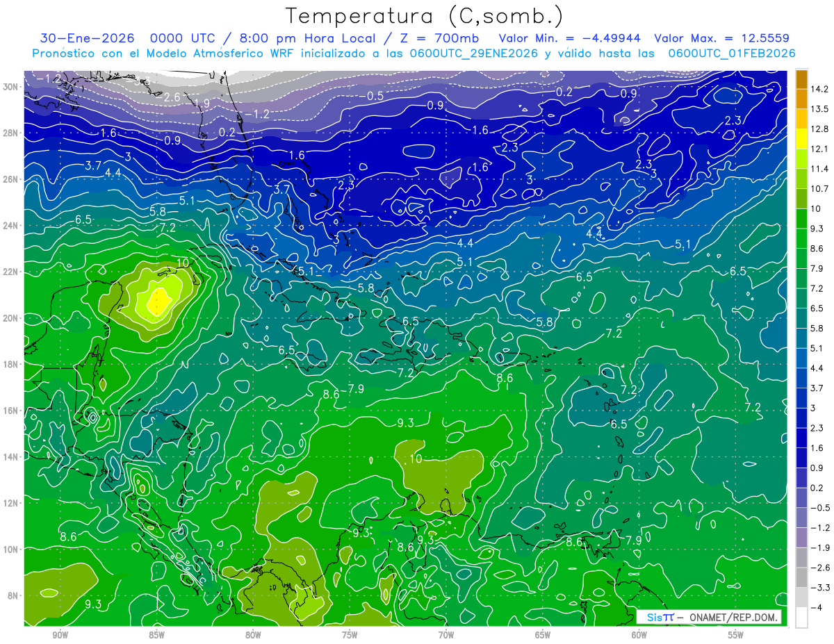This screenshot has width=834, height=644.
Task: Click the "-3.3" color scale label
Action: [820, 588]
